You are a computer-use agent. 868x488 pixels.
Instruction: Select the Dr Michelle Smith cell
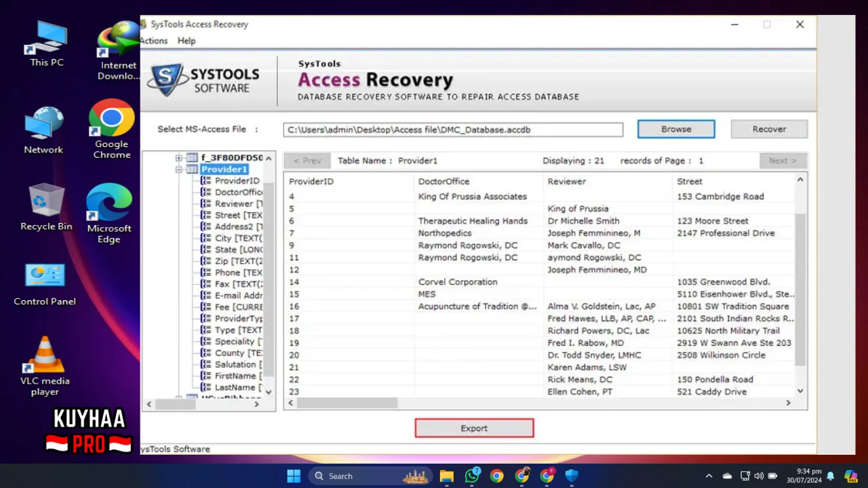pyautogui.click(x=583, y=221)
